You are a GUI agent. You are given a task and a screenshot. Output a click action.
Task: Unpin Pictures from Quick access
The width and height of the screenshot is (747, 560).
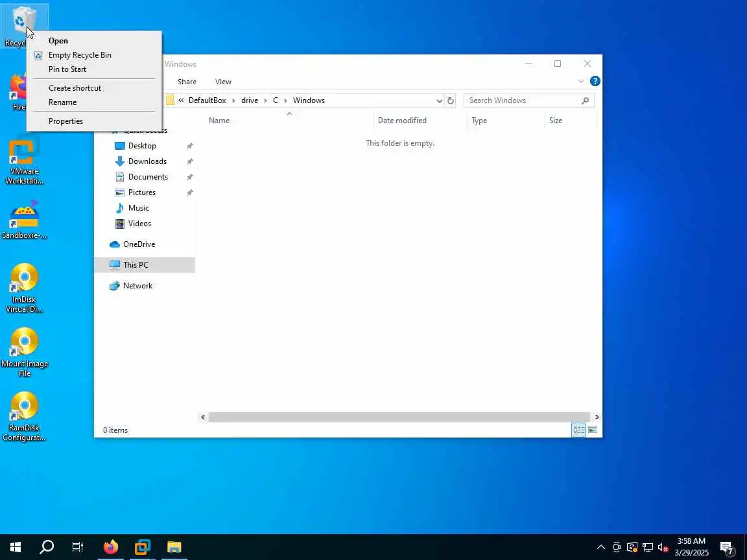click(189, 192)
